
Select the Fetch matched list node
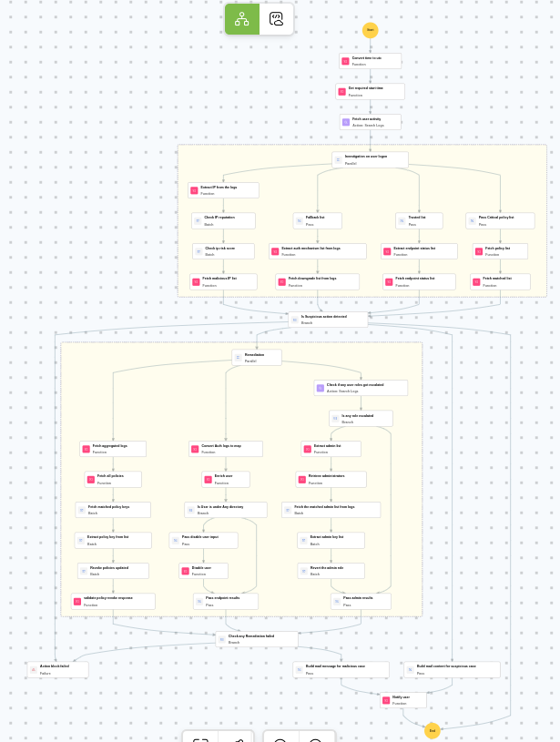point(500,281)
